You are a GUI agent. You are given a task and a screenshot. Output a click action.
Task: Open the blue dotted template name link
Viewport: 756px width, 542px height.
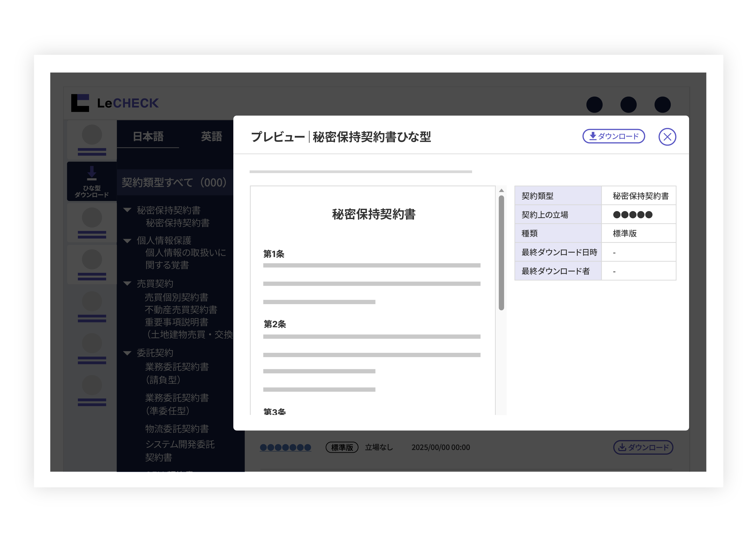pos(285,447)
